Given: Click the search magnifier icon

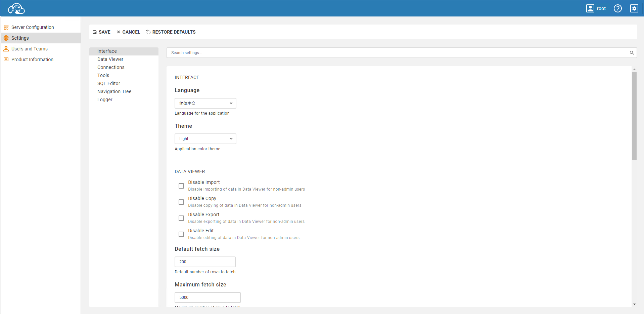Looking at the screenshot, I should (632, 53).
